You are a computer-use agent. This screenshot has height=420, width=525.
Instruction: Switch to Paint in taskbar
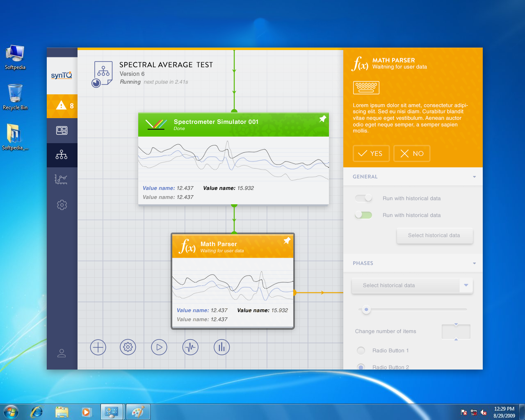(x=138, y=412)
